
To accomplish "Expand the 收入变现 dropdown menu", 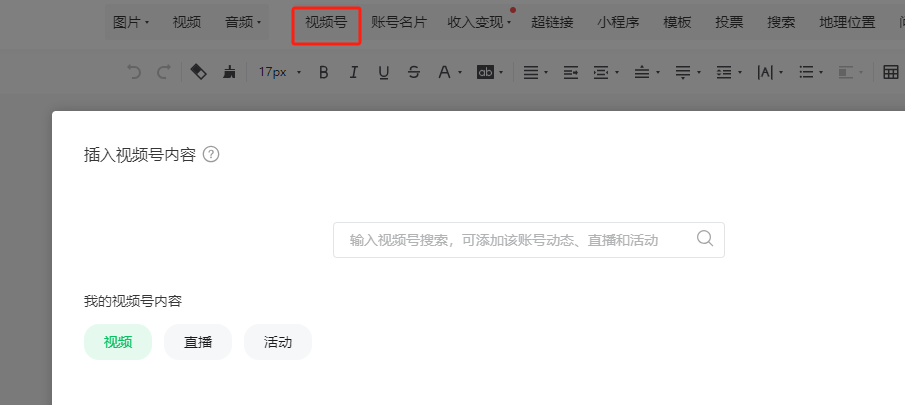I will click(479, 22).
